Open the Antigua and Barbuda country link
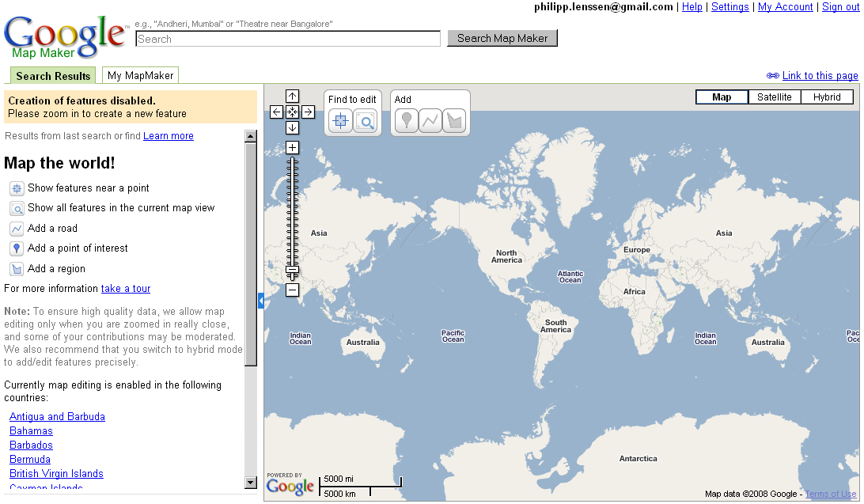 tap(57, 416)
